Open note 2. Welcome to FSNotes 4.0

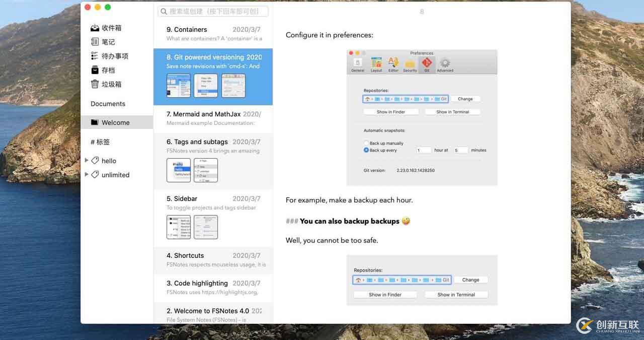[213, 313]
